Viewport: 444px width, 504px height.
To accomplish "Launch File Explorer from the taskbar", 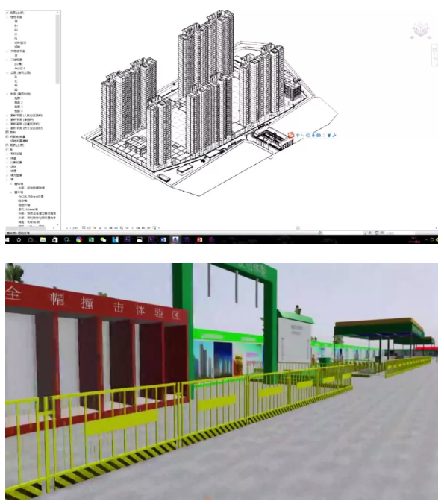I will pyautogui.click(x=43, y=240).
